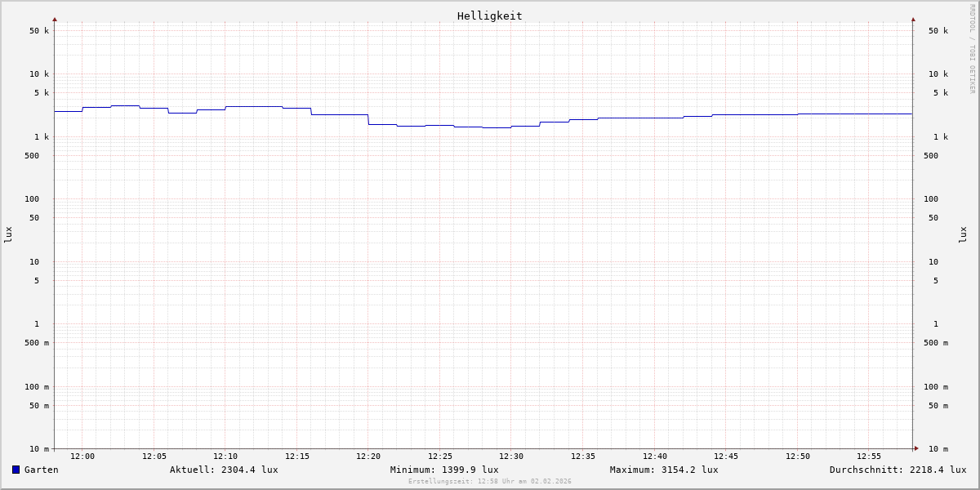Select the 12:55 time axis label
The width and height of the screenshot is (980, 490).
869,457
